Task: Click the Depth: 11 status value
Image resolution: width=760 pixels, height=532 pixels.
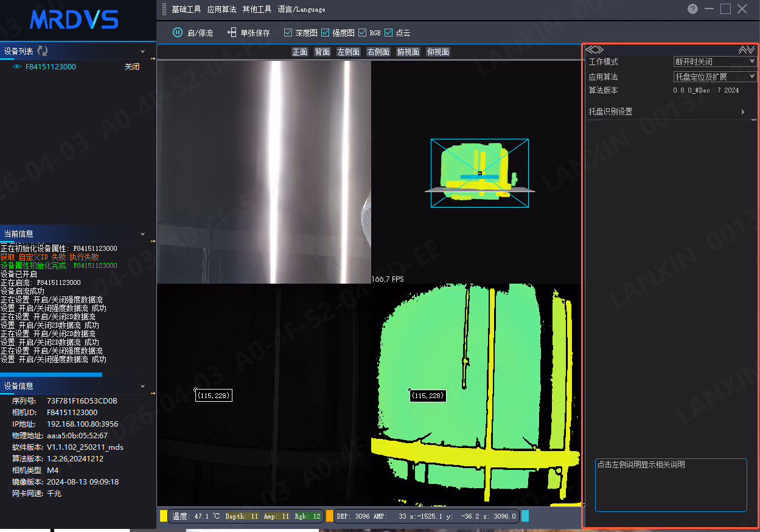Action: pos(242,516)
